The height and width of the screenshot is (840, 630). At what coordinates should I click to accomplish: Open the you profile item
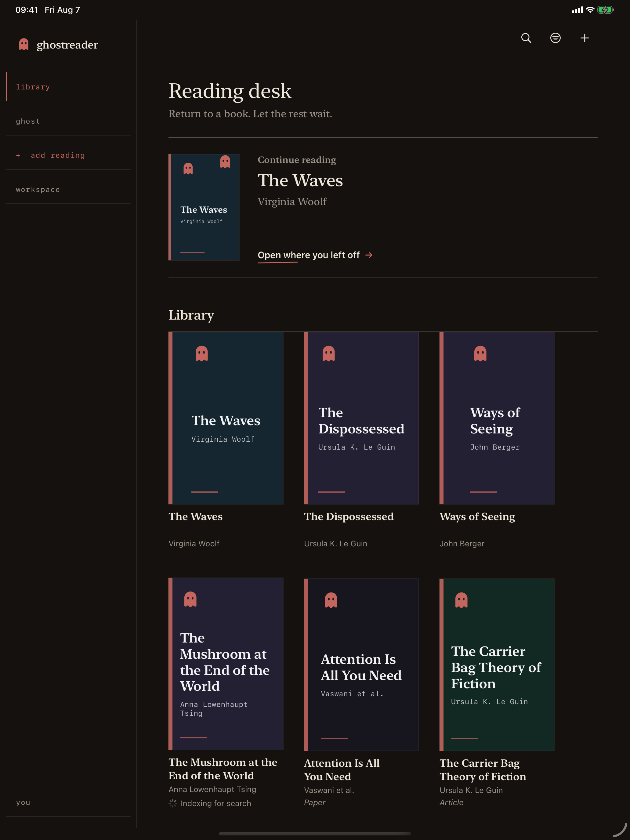(x=68, y=802)
